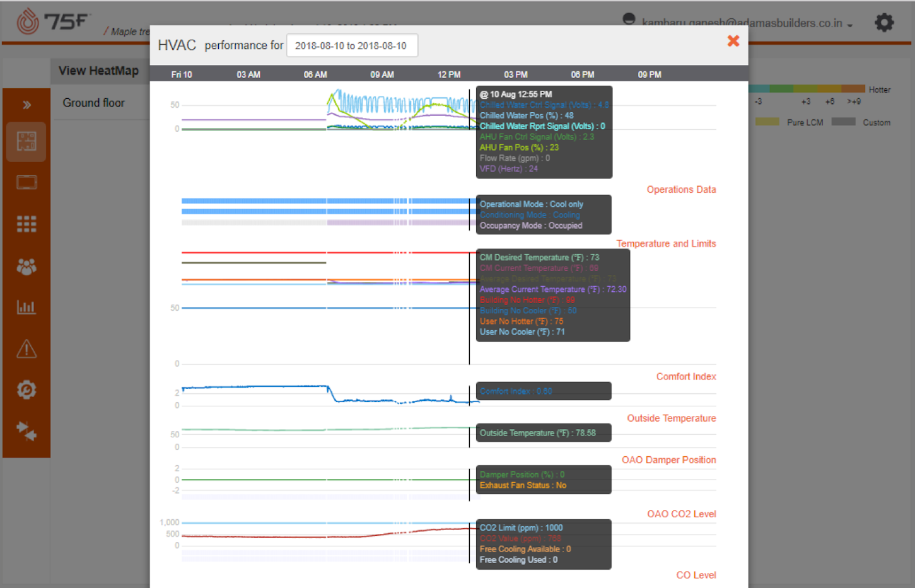Click the 75F flame logo
Viewport: 915px width, 588px height.
28,21
